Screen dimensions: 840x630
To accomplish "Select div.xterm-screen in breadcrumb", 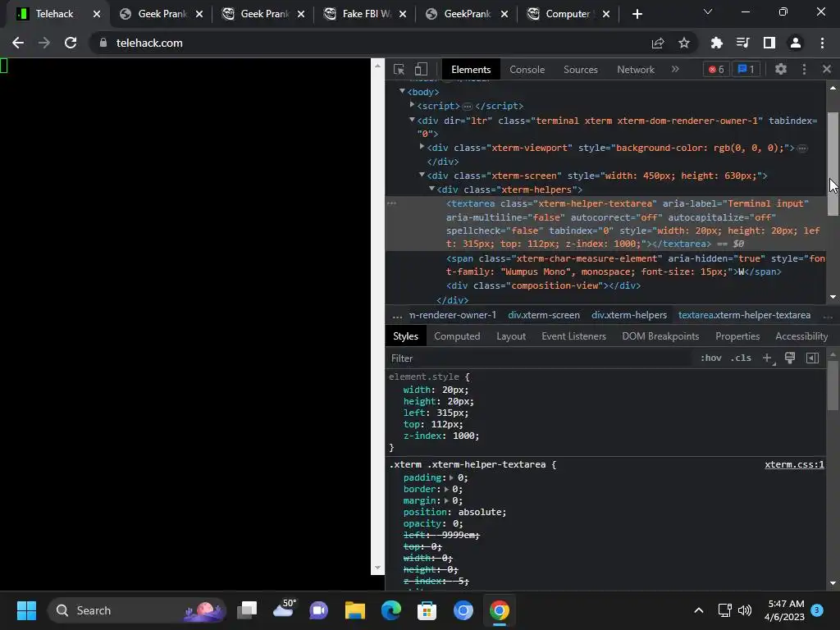I will [544, 315].
